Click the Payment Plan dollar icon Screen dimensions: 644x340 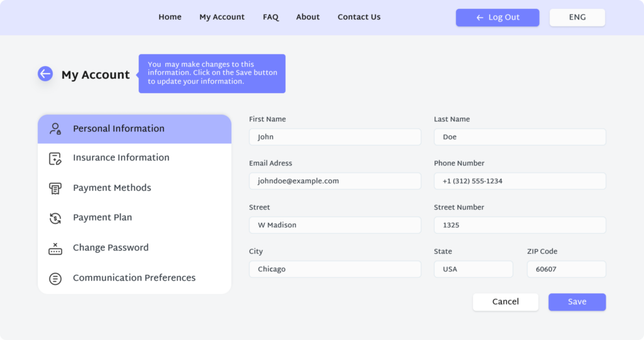[55, 218]
